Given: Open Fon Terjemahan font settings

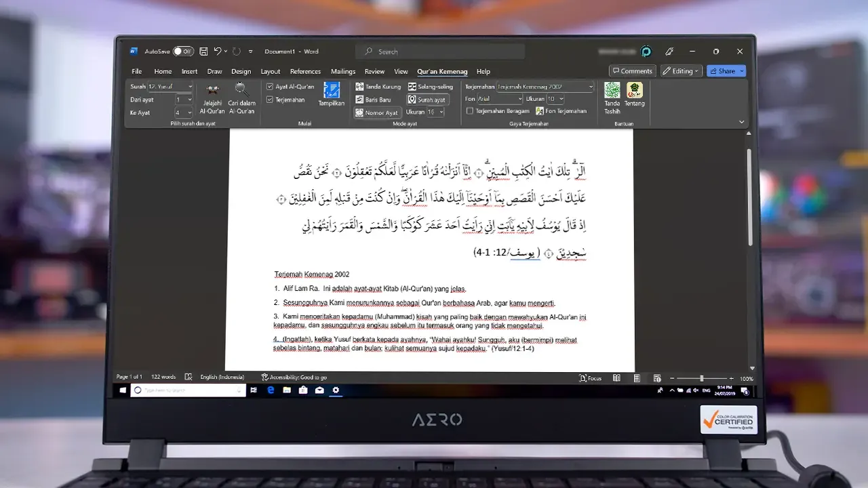Looking at the screenshot, I should point(561,111).
